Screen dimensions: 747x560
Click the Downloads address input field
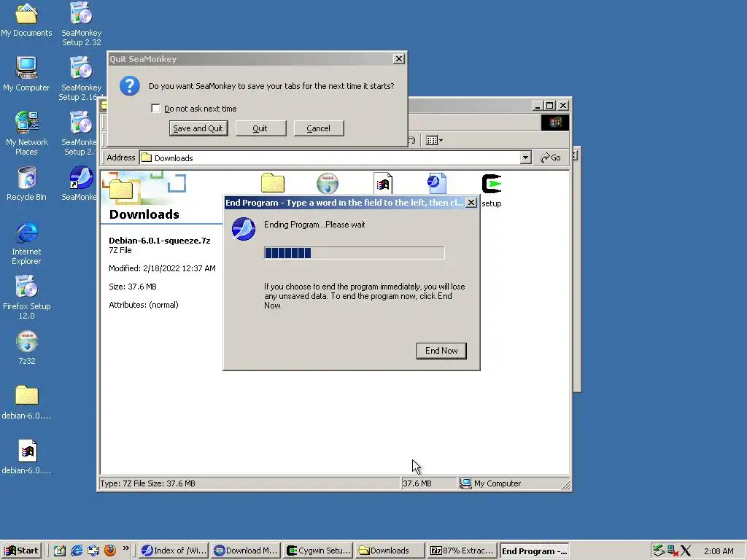(330, 157)
